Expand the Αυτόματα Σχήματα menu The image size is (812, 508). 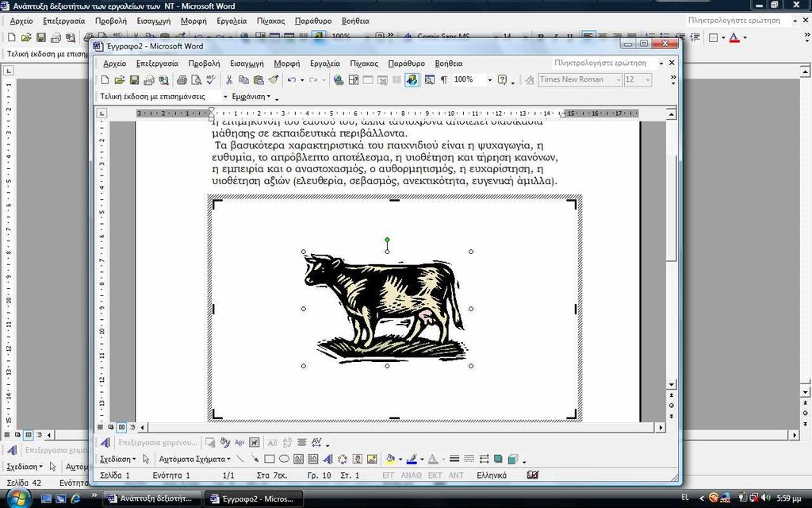(195, 460)
